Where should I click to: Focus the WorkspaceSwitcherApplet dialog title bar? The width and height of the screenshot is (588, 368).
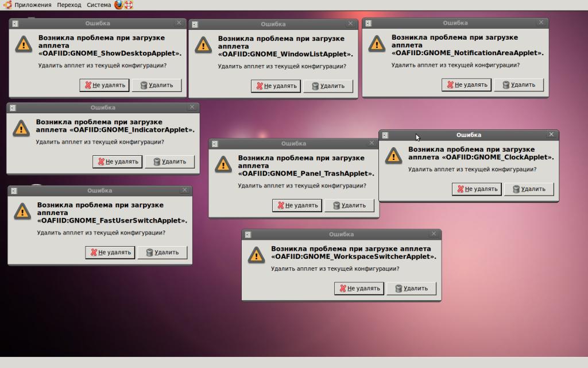click(x=341, y=235)
